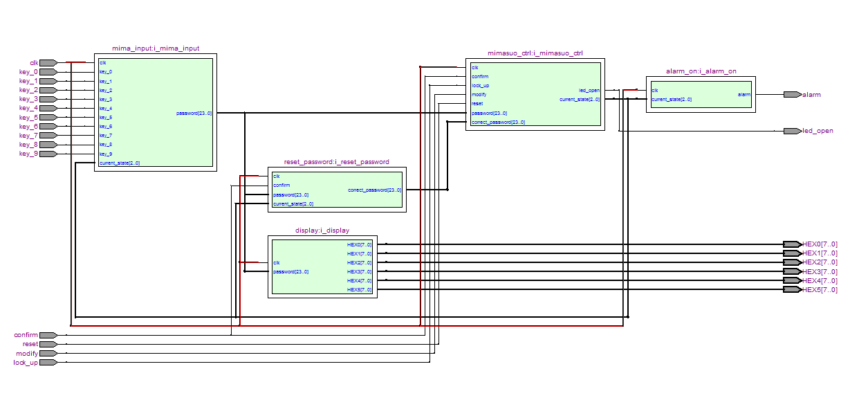This screenshot has height=398, width=868.
Task: Click the modify input pin symbol
Action: coord(48,353)
